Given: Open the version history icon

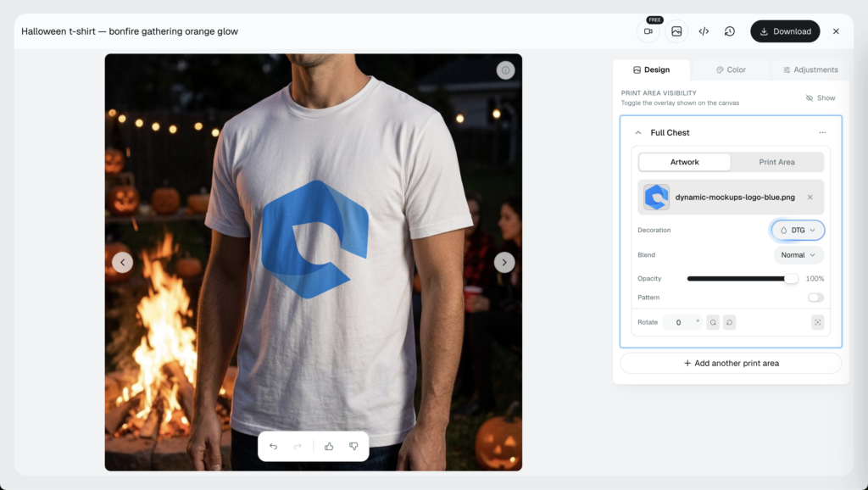Looking at the screenshot, I should 730,31.
